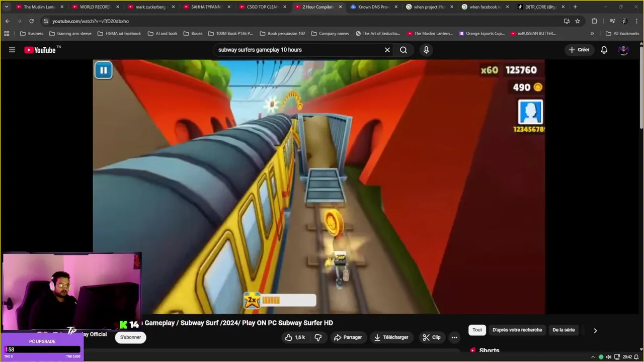Screen dimensions: 644x362
Task: Create a clip with the Clip button
Action: click(x=431, y=337)
